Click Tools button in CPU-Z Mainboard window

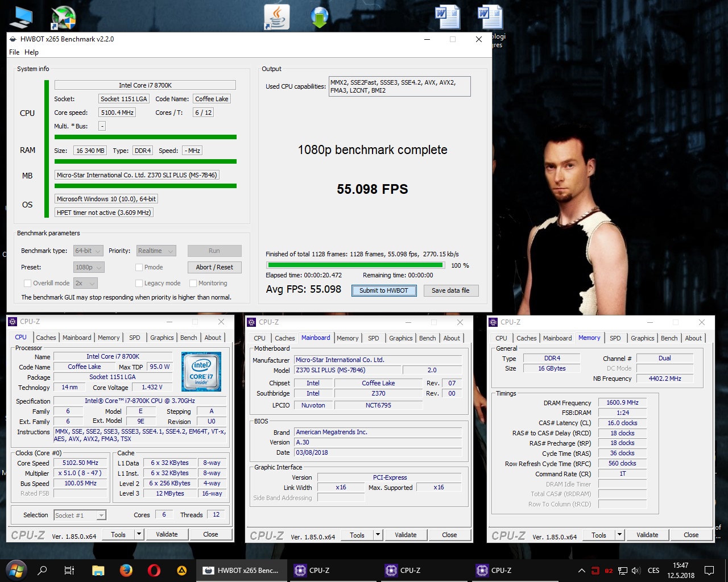click(x=357, y=535)
